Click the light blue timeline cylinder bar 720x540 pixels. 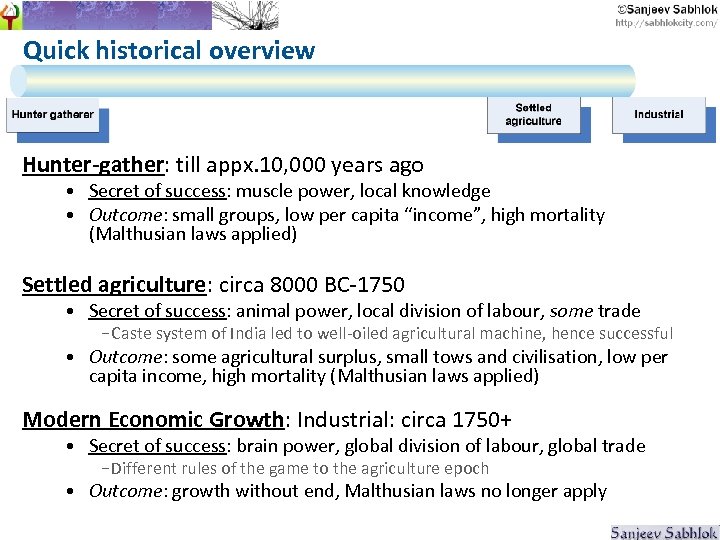322,81
